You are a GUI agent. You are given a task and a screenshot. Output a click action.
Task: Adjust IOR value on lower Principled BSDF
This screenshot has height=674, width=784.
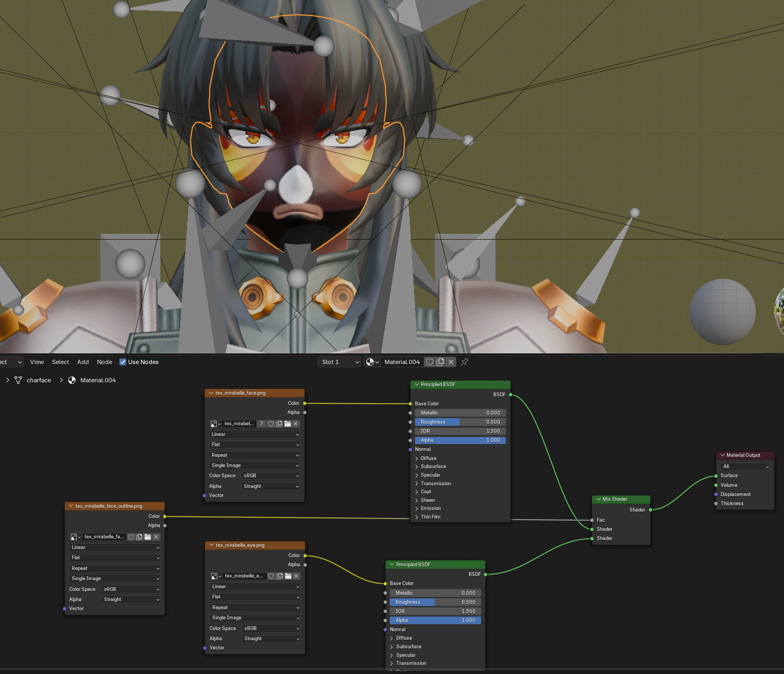tap(435, 611)
